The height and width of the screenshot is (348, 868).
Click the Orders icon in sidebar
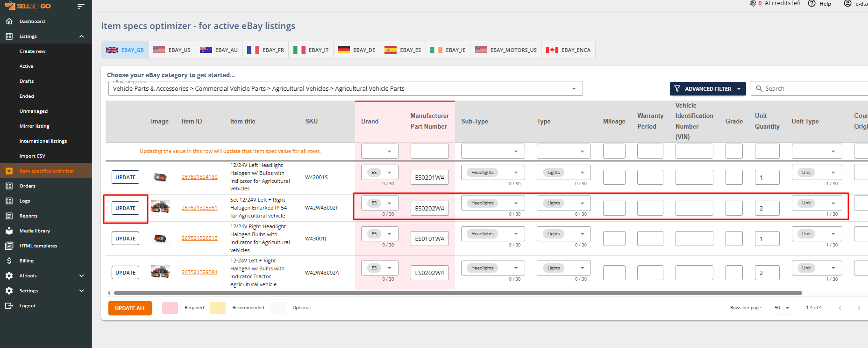[x=9, y=186]
